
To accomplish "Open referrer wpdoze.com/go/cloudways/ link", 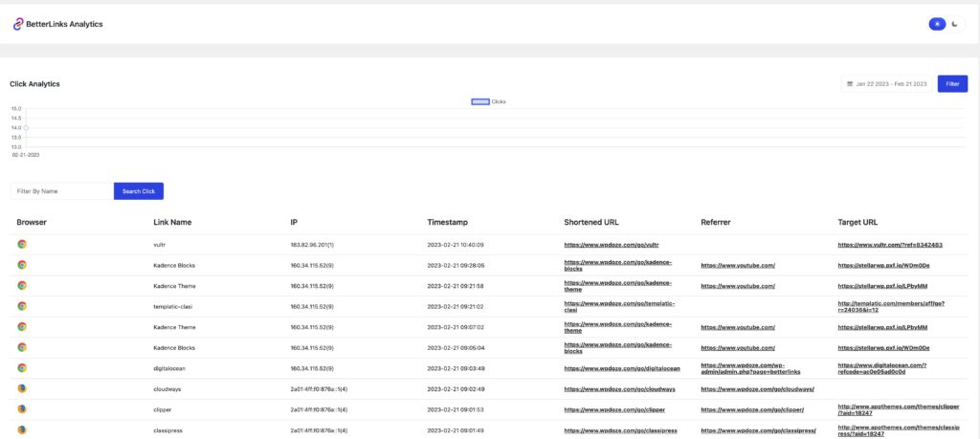I will pos(758,389).
